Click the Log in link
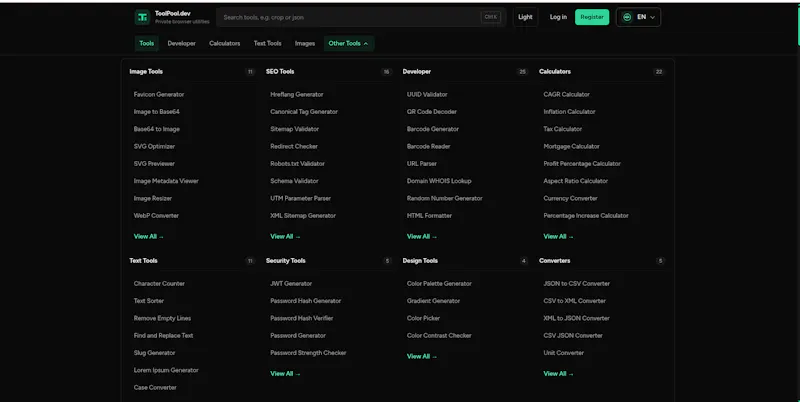The width and height of the screenshot is (800, 402). (558, 17)
